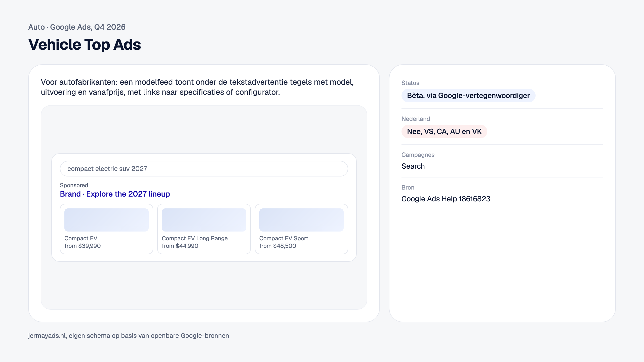Select the Compact EV thumbnail image
644x362 pixels.
106,220
